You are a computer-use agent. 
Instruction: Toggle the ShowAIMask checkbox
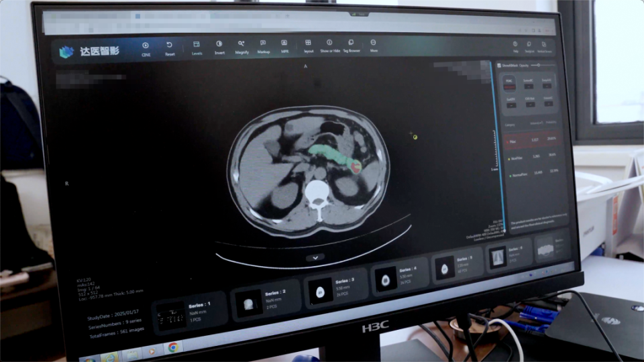pos(499,66)
